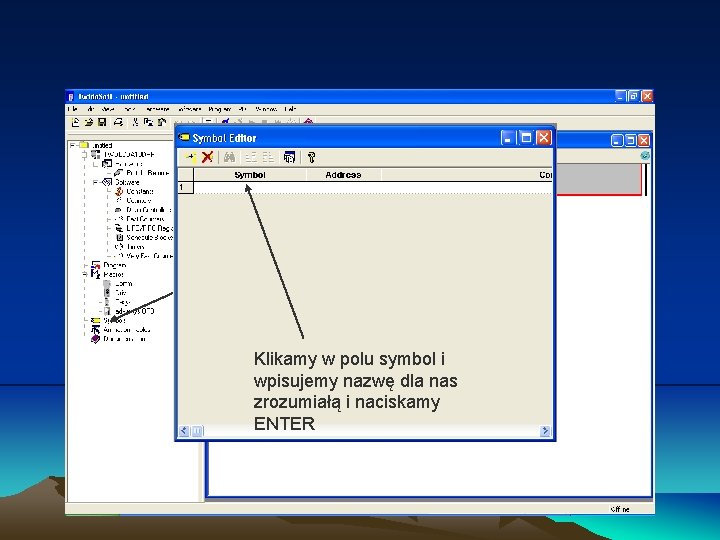
Task: Click left arrow of Symbol Editor horizontal scrollbar
Action: click(184, 431)
